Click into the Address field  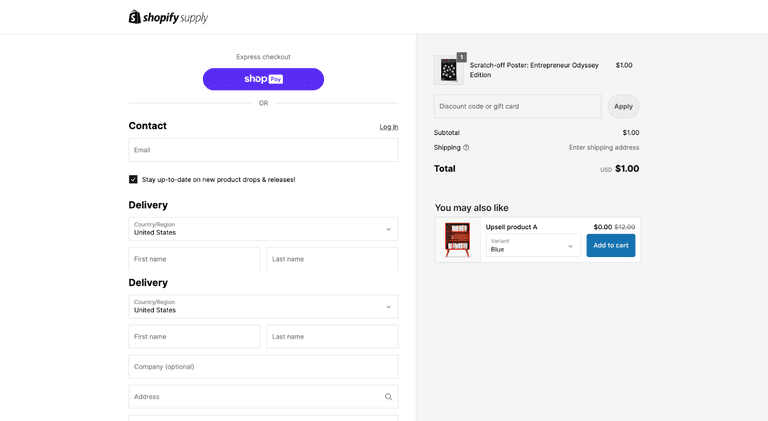pyautogui.click(x=253, y=397)
